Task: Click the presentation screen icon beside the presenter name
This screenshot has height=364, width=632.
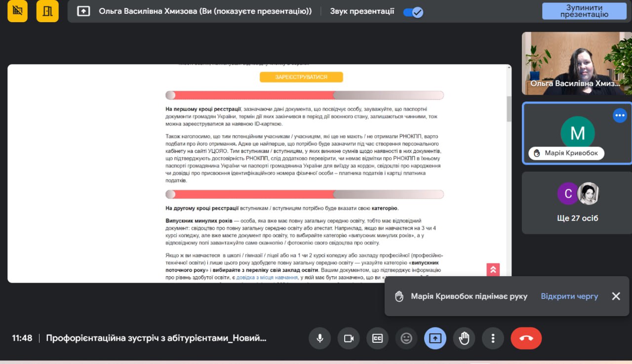Action: coord(83,11)
